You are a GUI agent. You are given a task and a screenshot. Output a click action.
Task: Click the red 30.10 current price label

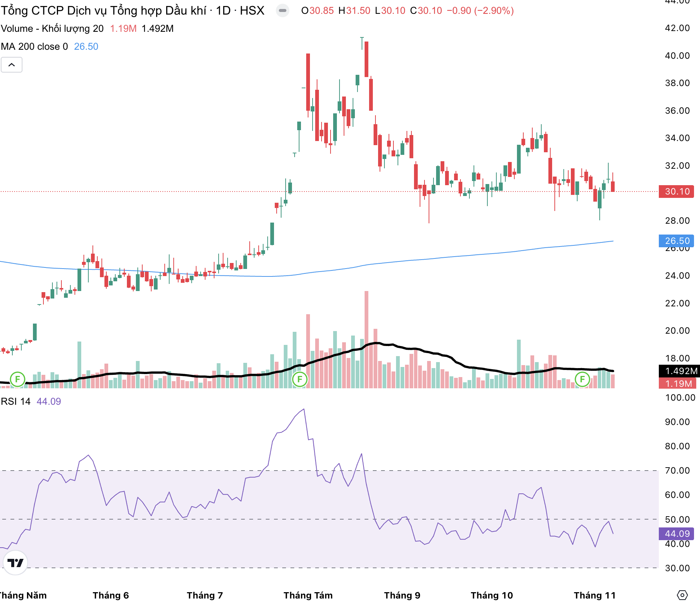[676, 192]
